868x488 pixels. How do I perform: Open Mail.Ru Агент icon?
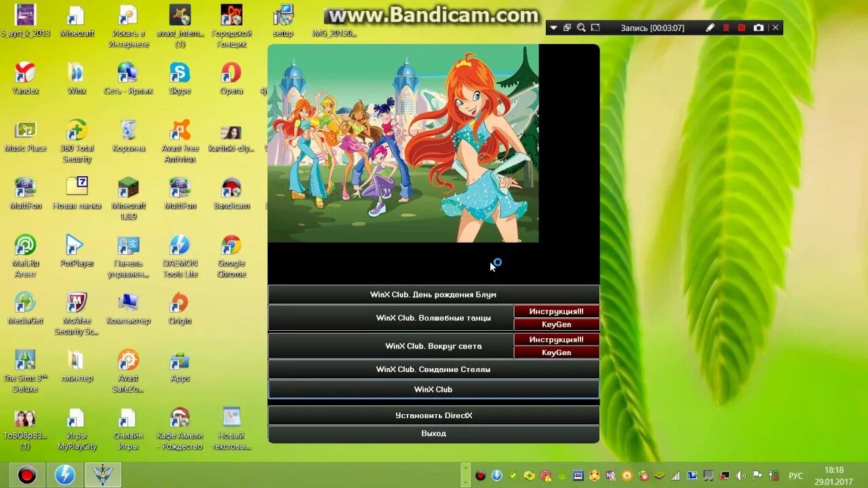[25, 256]
